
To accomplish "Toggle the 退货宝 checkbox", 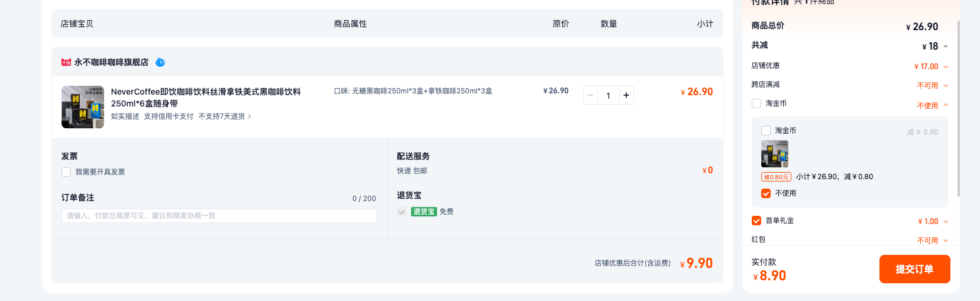I will [x=402, y=212].
